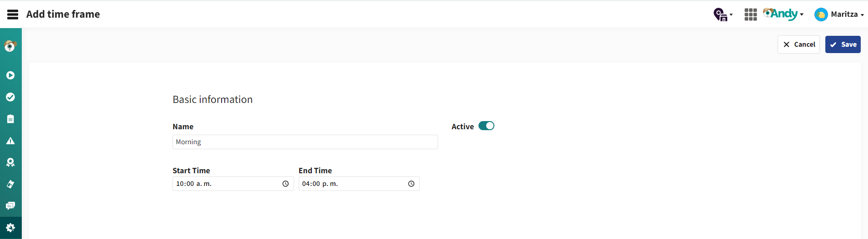Open the warning triangle sidebar icon

(10, 141)
